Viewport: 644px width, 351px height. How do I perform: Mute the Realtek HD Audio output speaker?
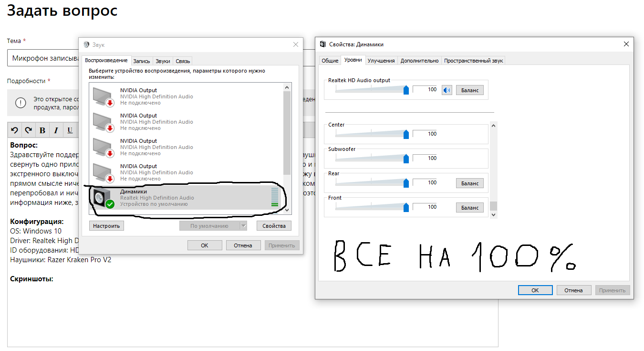[447, 90]
